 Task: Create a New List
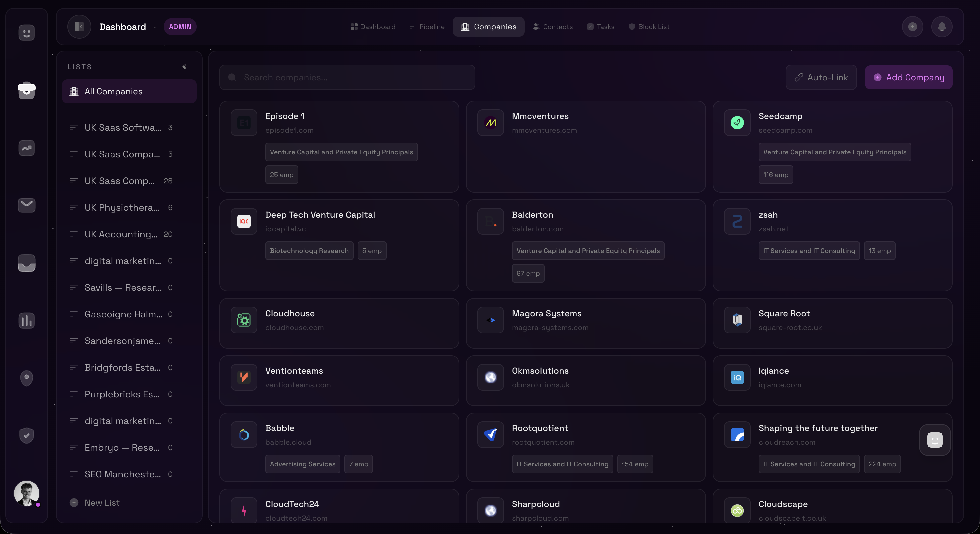(94, 502)
